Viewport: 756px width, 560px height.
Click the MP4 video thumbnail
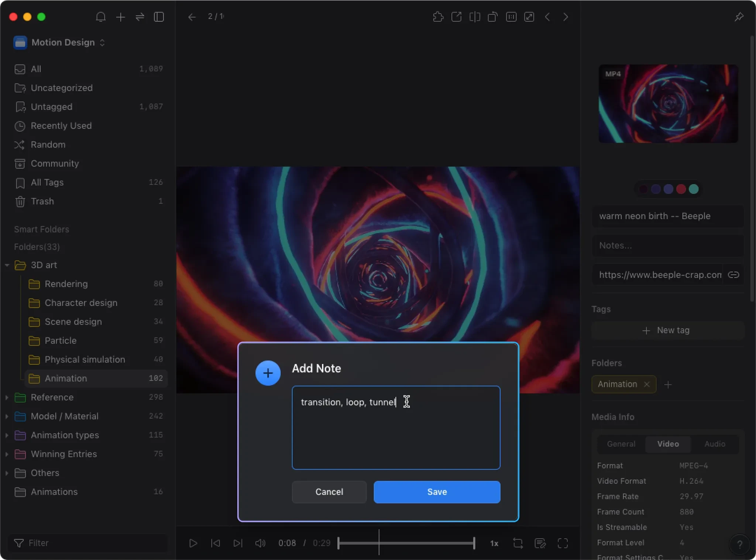point(668,104)
